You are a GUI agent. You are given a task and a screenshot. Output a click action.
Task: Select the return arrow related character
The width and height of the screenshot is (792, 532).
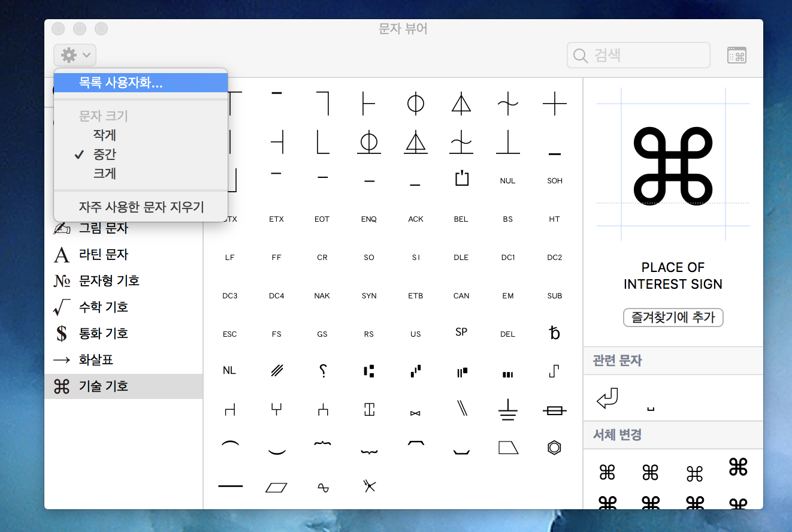607,398
